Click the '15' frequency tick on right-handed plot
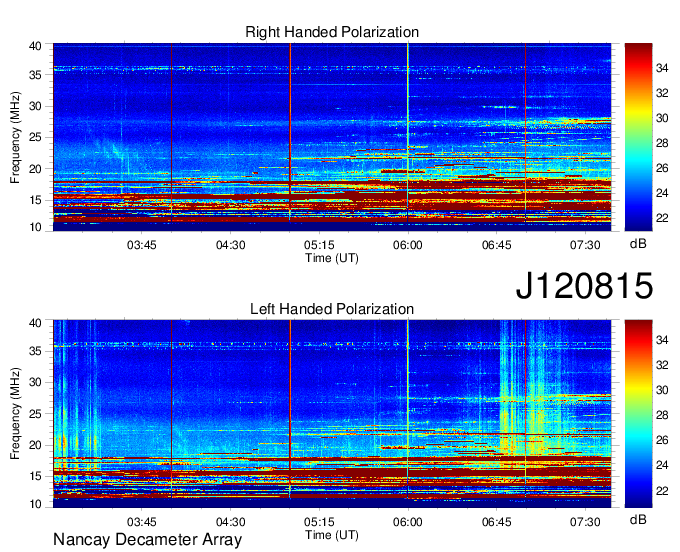 coord(35,200)
